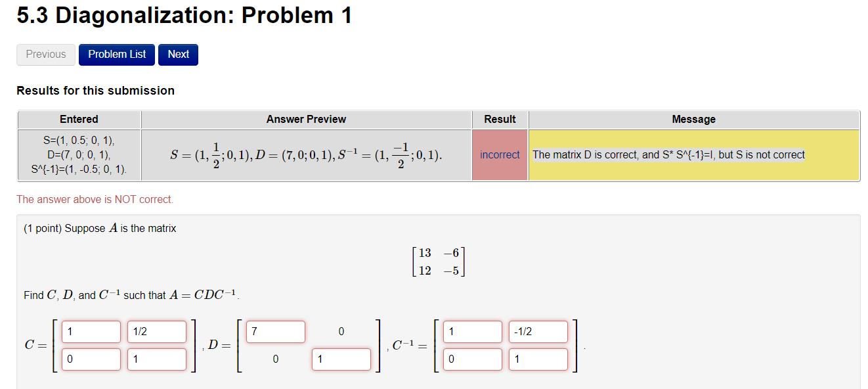Select the D matrix bottom-right input
The width and height of the screenshot is (868, 389).
point(341,359)
